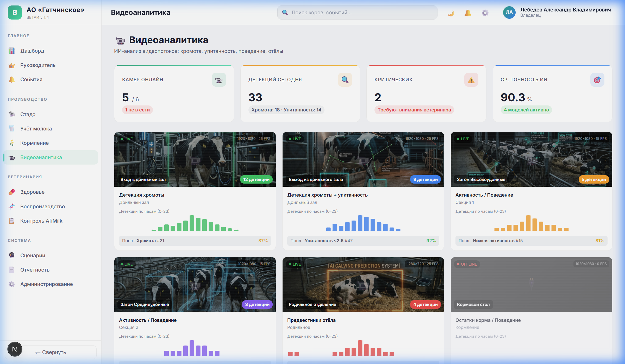
Task: Open the Родильное отделение camera feed
Action: (363, 285)
